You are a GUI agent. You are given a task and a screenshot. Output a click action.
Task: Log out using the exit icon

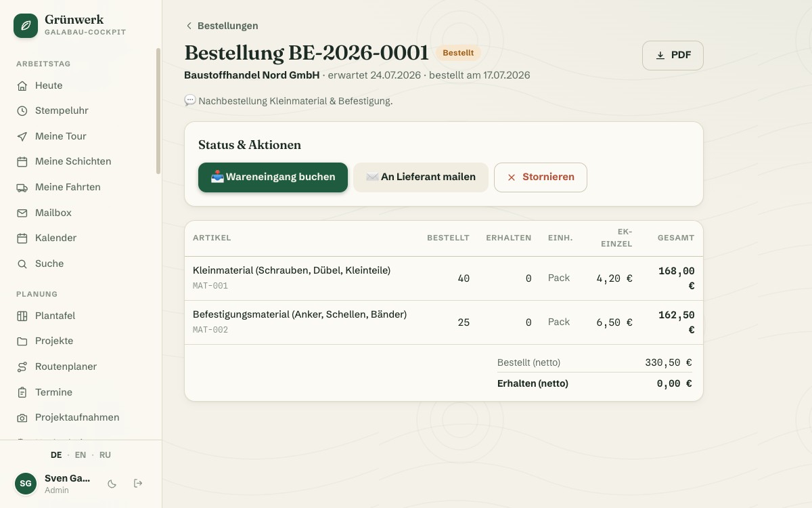click(x=138, y=484)
